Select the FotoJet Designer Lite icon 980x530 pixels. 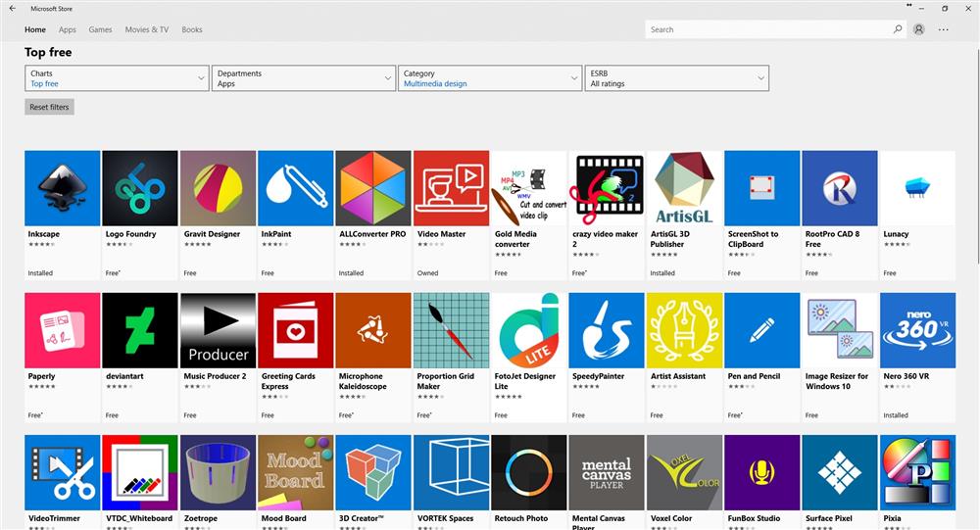pyautogui.click(x=529, y=330)
